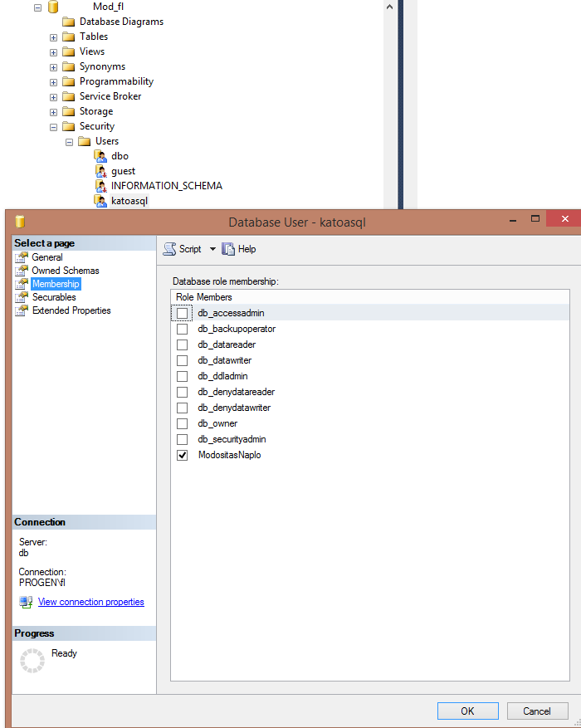Click the INFORMATION_SCHEMA user icon
Image resolution: width=581 pixels, height=728 pixels.
tap(100, 186)
